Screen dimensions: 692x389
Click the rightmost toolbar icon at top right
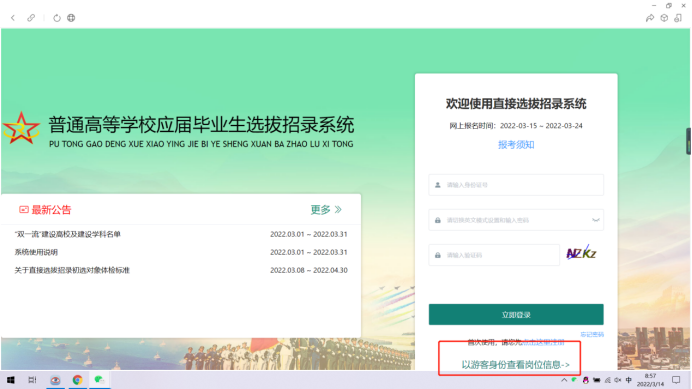tap(678, 18)
